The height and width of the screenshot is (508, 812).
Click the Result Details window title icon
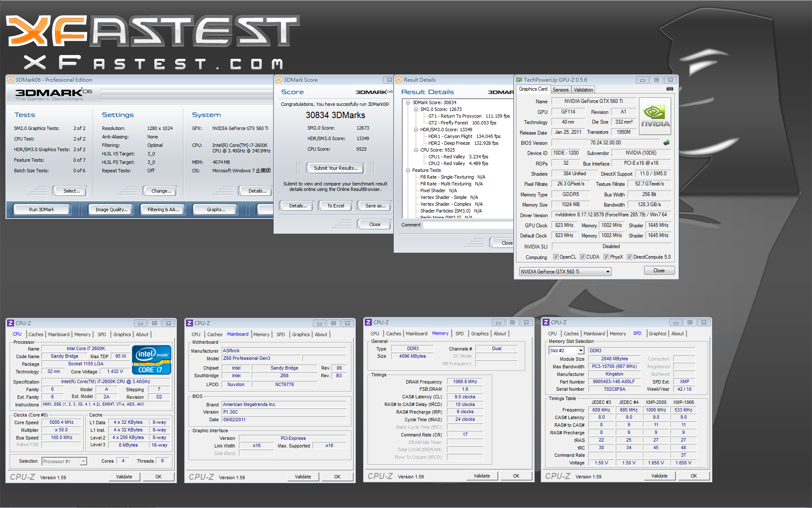click(x=398, y=80)
